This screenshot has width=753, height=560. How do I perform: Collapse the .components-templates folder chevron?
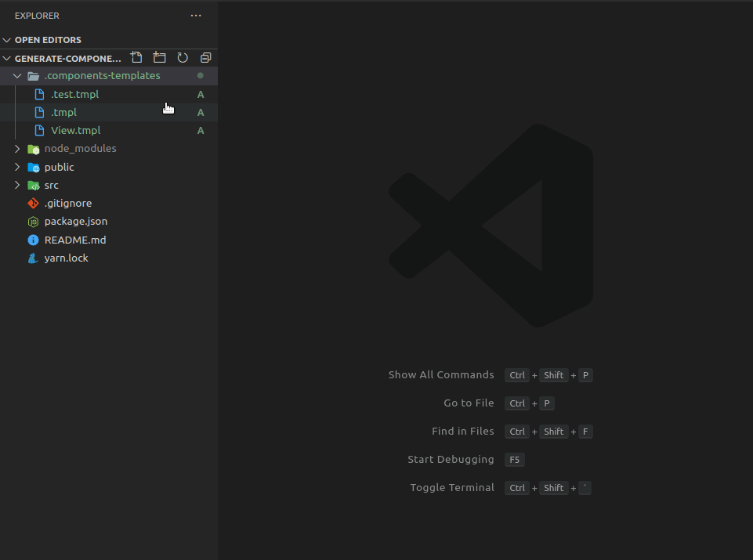(x=17, y=76)
